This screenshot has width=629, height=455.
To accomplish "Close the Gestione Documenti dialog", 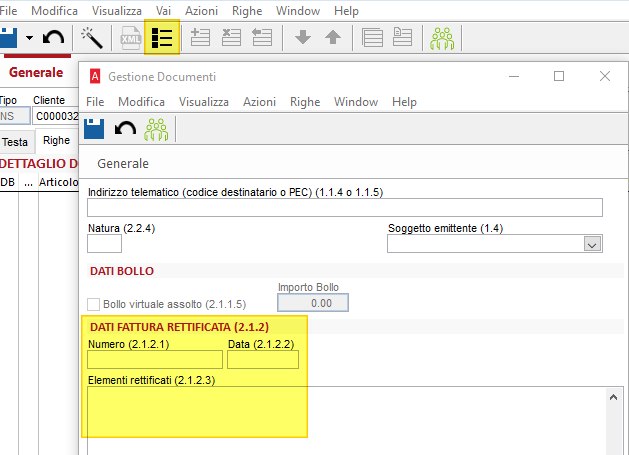I will pyautogui.click(x=605, y=76).
